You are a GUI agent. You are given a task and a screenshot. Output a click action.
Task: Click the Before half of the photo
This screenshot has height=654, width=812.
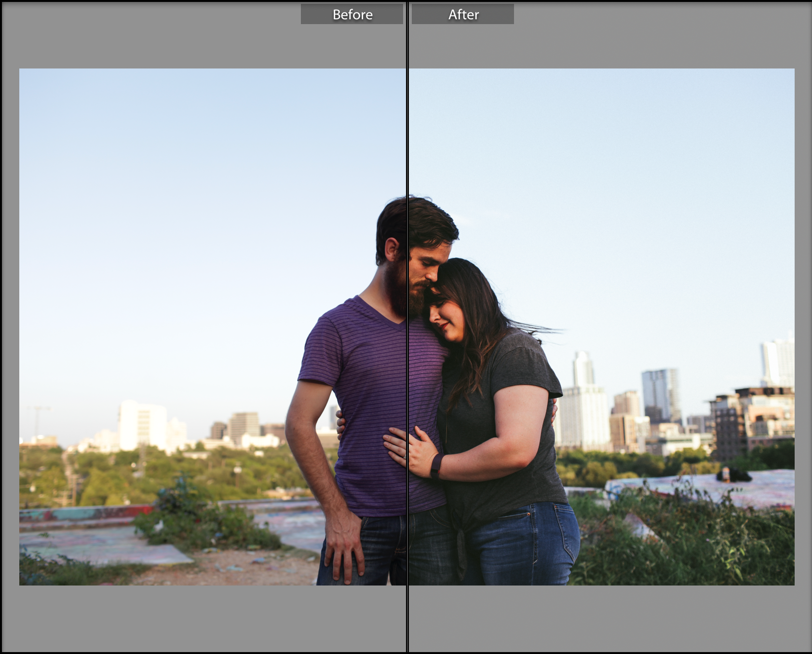point(213,327)
